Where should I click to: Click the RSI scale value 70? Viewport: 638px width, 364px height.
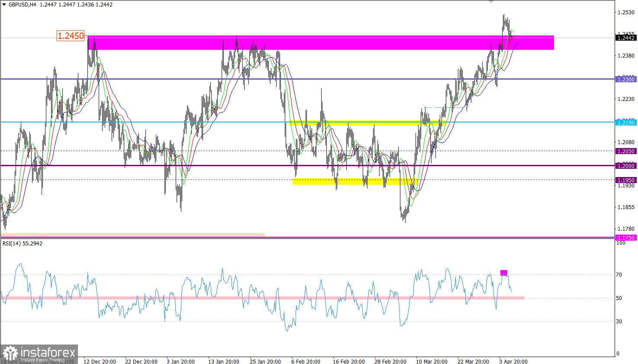pyautogui.click(x=619, y=275)
